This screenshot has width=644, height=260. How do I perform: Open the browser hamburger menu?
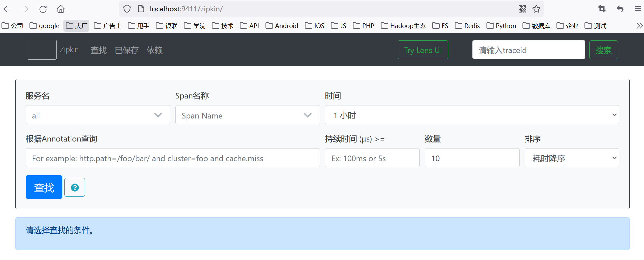point(638,9)
